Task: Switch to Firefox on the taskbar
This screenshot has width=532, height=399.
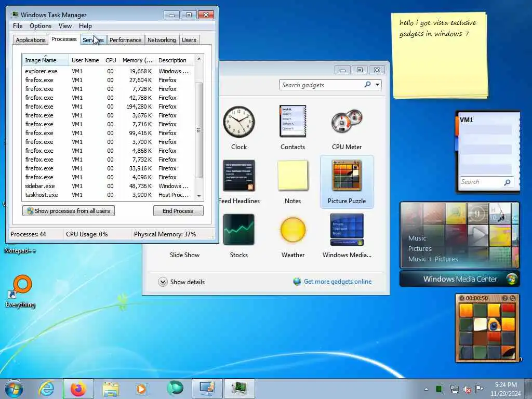Action: (78, 389)
